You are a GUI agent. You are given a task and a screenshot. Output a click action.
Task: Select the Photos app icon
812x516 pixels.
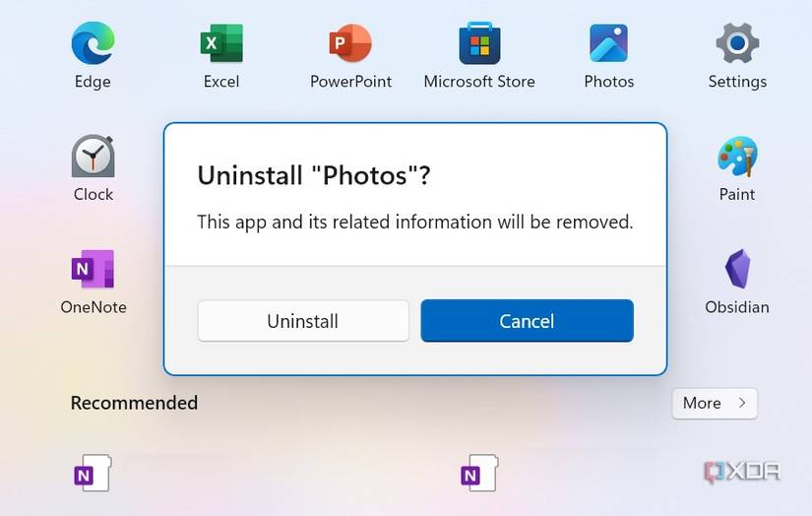pos(608,44)
